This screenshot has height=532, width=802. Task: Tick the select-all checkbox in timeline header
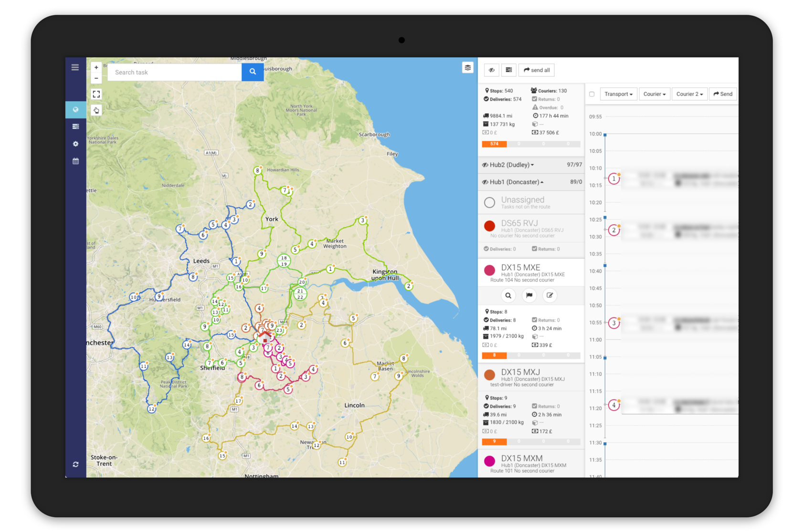pos(592,94)
